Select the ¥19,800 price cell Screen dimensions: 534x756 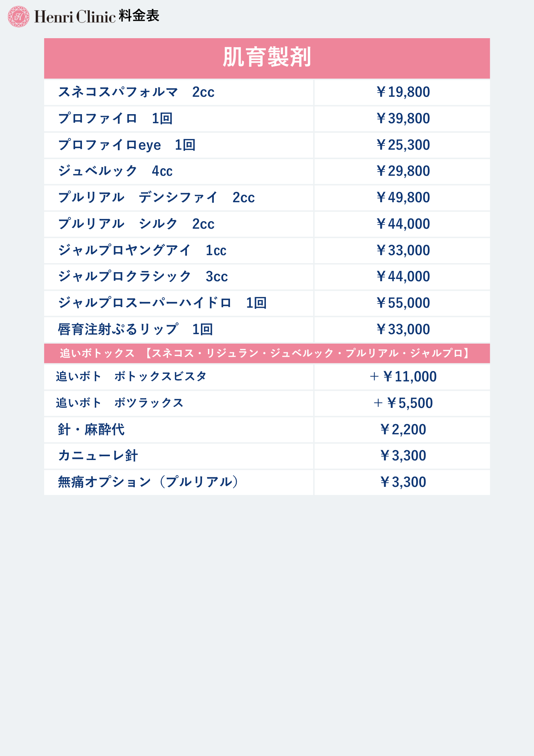(402, 92)
